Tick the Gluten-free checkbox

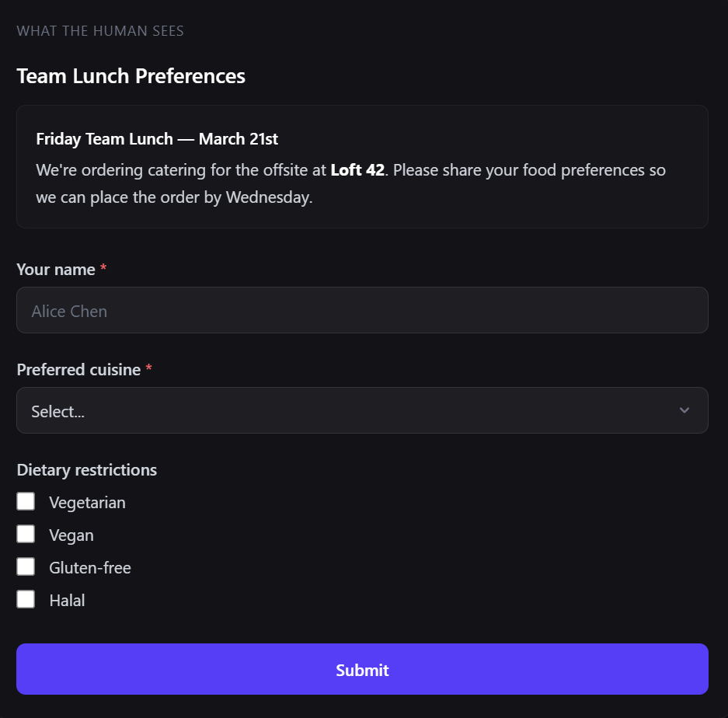(26, 566)
